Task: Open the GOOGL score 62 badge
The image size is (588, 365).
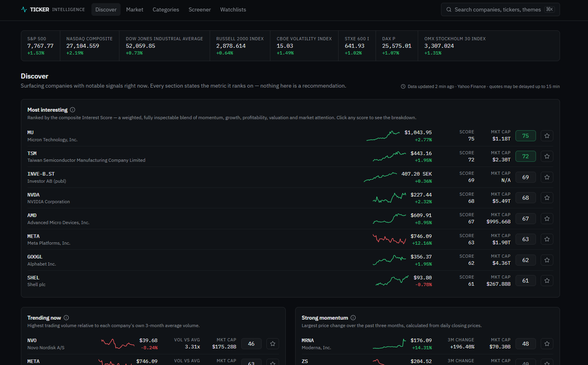Action: tap(525, 260)
